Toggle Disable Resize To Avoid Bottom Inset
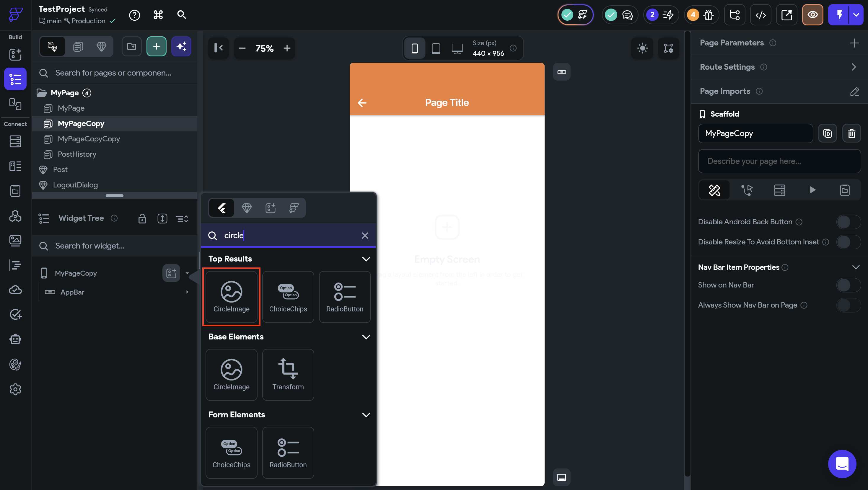Viewport: 868px width, 490px height. point(848,242)
